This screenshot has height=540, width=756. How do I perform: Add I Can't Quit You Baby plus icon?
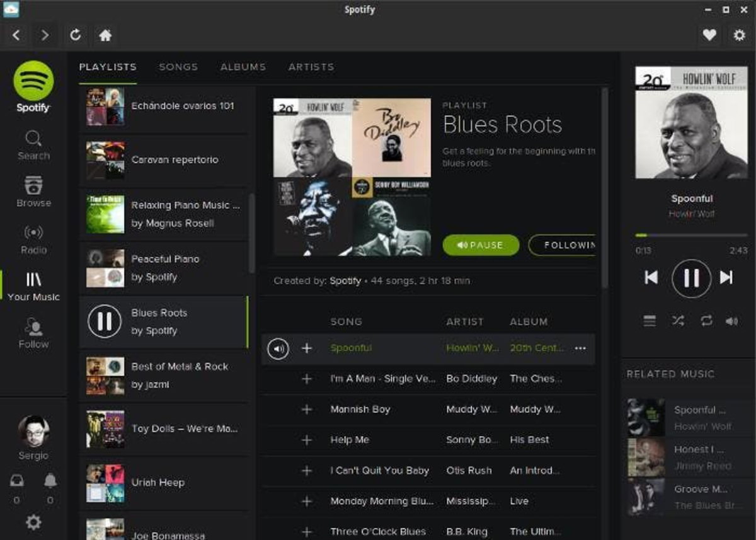pos(307,471)
